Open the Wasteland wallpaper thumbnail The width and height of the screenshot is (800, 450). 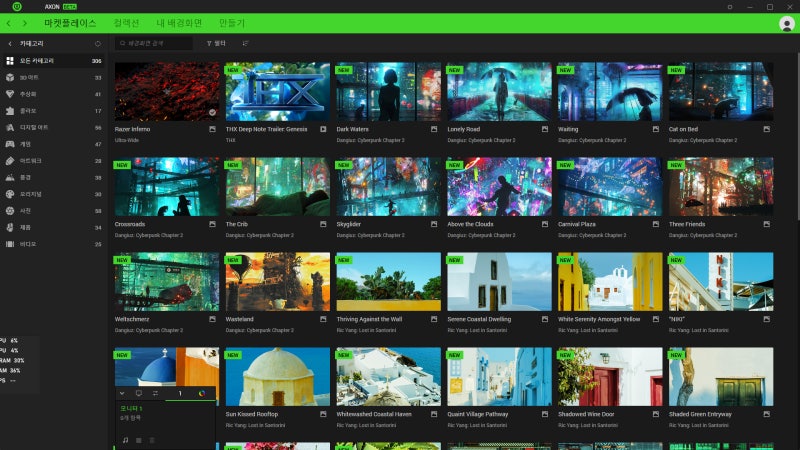tap(278, 282)
